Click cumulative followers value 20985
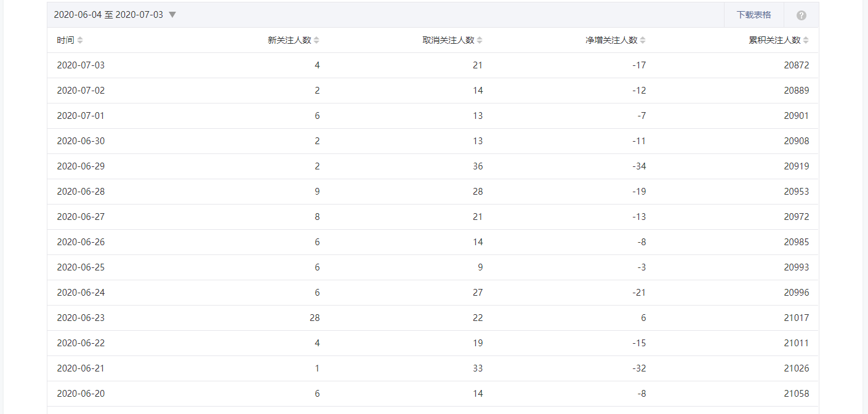Image resolution: width=868 pixels, height=414 pixels. point(797,242)
